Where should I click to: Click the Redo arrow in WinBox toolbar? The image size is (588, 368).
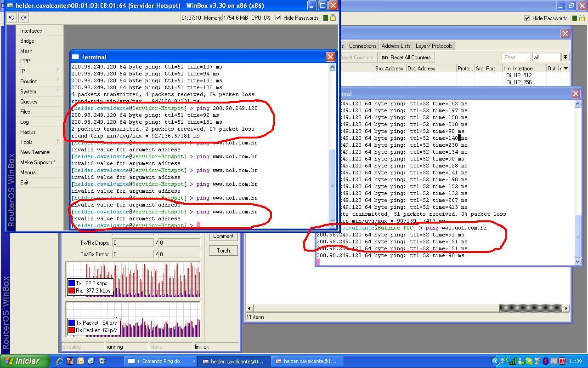tap(23, 18)
